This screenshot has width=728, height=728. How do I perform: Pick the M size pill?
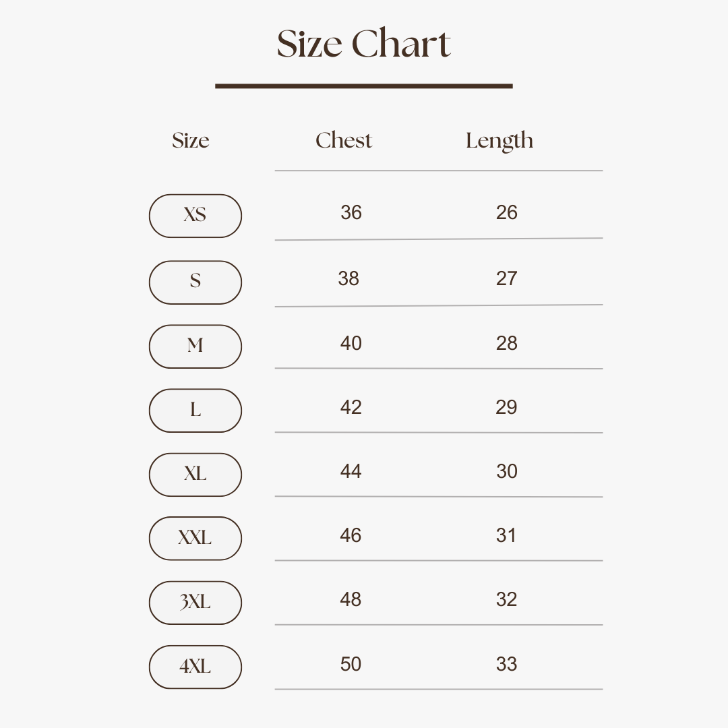[x=195, y=346]
